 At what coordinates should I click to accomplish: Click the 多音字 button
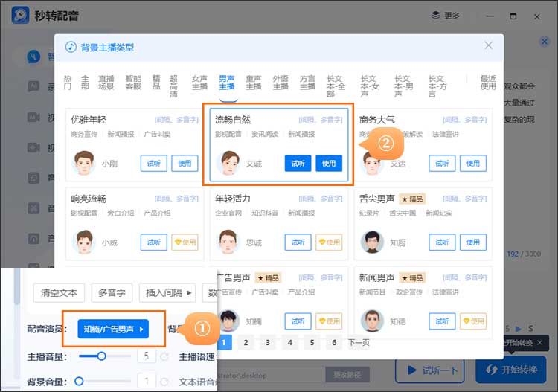(x=112, y=293)
